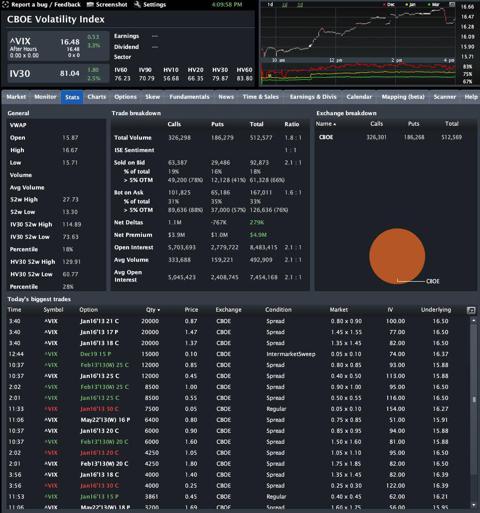Switch to the Options tab
The height and width of the screenshot is (513, 480).
[125, 97]
